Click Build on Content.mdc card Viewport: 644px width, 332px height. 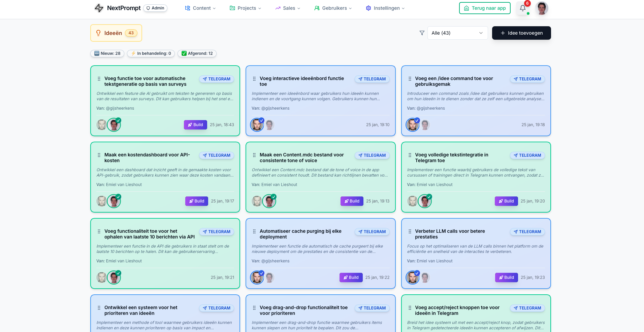click(x=352, y=201)
